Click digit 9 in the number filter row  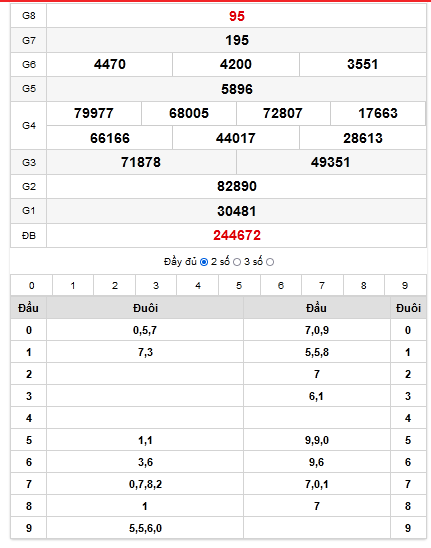click(x=405, y=285)
